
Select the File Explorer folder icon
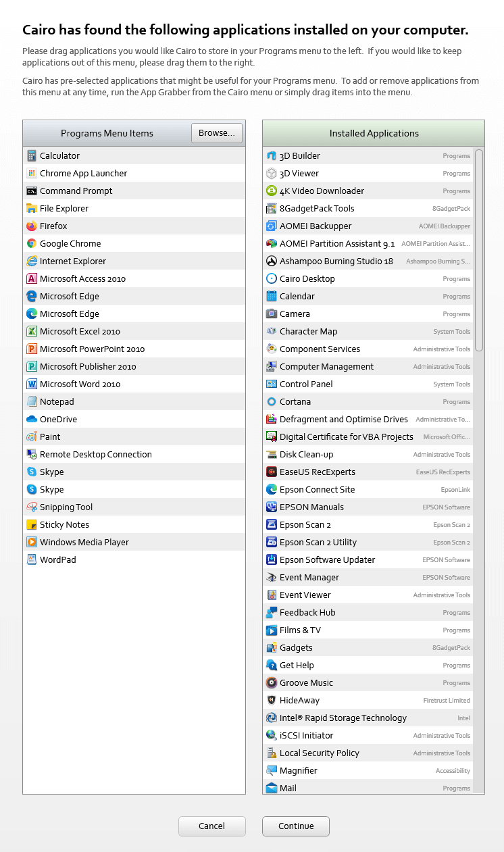coord(31,209)
